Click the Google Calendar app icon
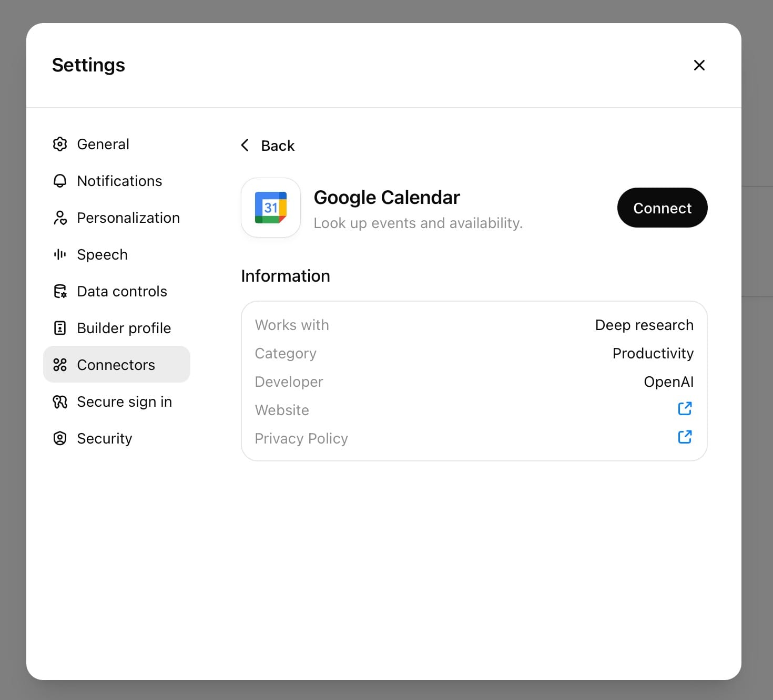Image resolution: width=773 pixels, height=700 pixels. (271, 208)
